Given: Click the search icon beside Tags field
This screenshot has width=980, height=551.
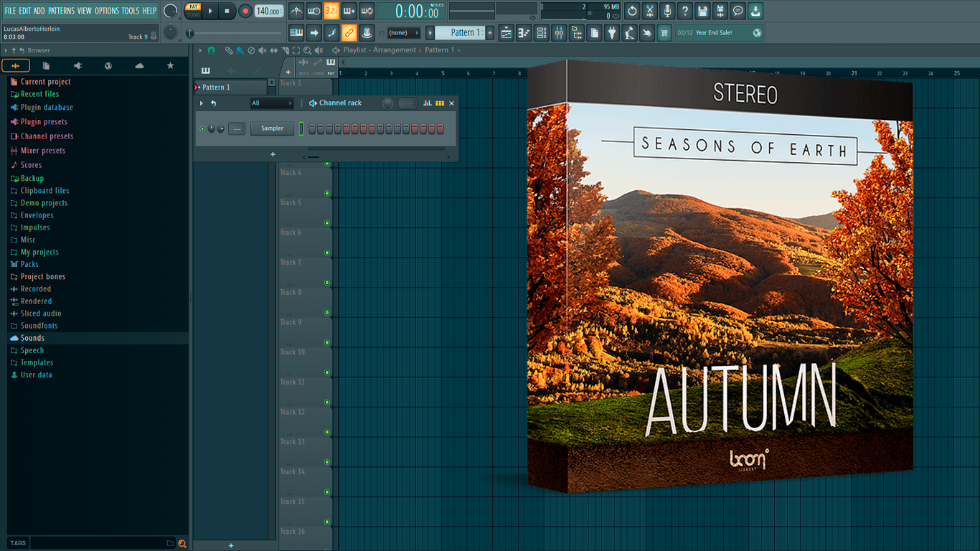Looking at the screenshot, I should [182, 543].
